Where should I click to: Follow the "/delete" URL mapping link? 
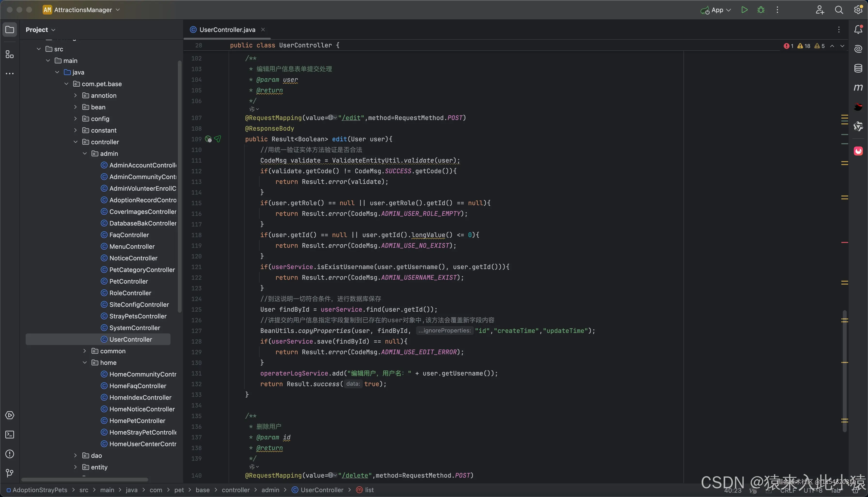click(x=355, y=475)
